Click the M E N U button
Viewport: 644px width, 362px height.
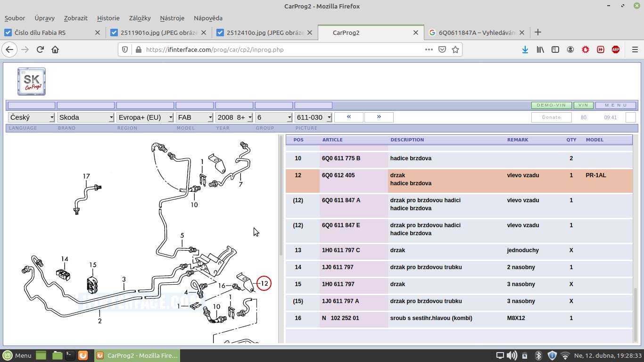616,105
